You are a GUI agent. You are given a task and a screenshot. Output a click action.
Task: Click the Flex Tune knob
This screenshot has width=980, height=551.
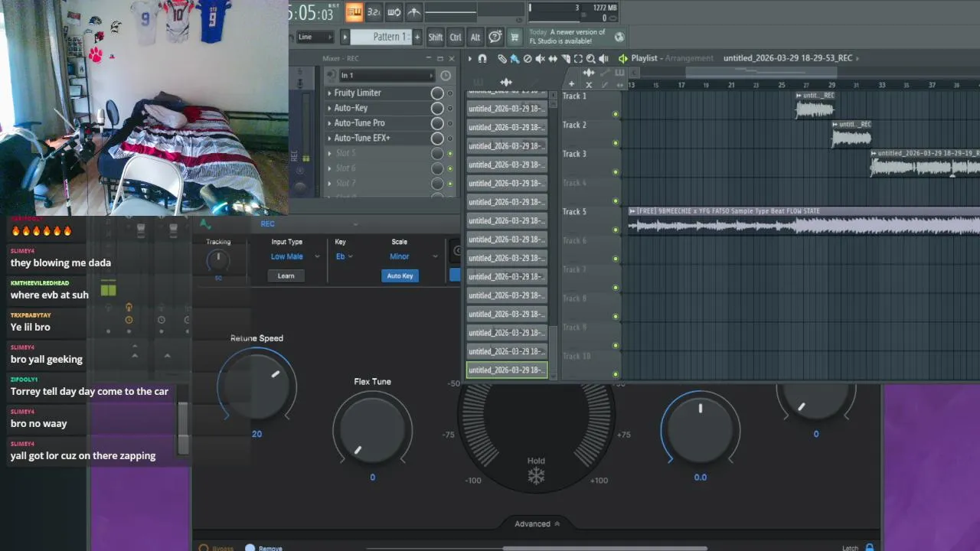[373, 429]
